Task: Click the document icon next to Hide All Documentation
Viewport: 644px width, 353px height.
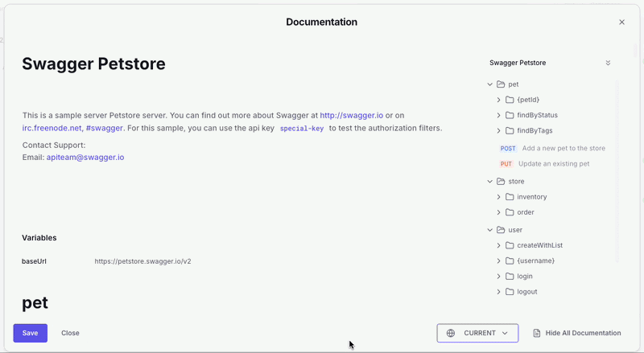Action: (x=537, y=333)
